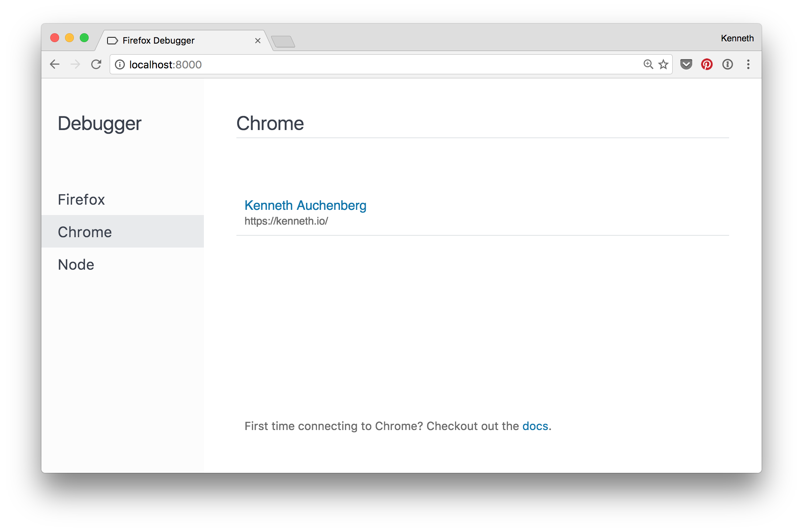Select Chrome in the sidebar
This screenshot has width=803, height=532.
click(x=85, y=232)
